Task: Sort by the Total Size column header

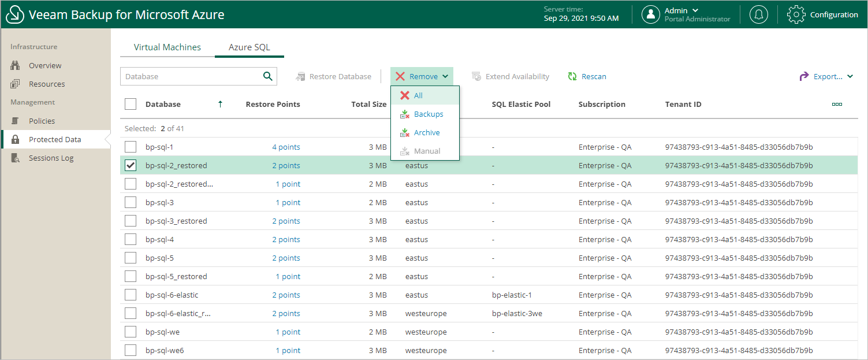Action: point(369,104)
